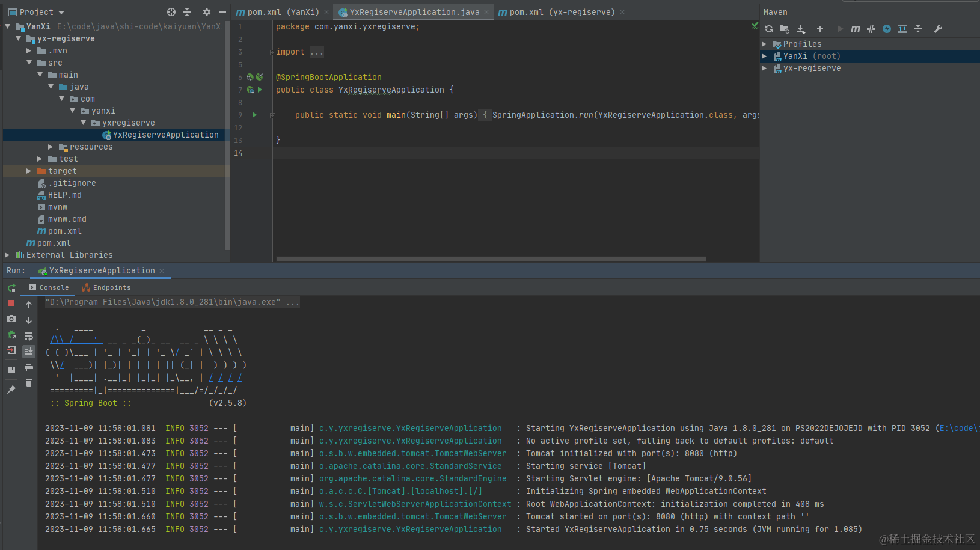Collapse the yx-regiserve module folder
Image resolution: width=980 pixels, height=550 pixels.
[18, 38]
